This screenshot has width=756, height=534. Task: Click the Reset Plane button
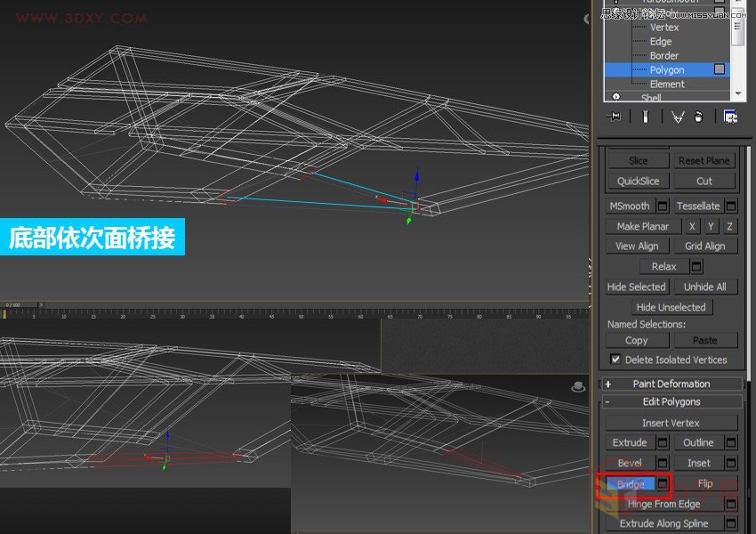pyautogui.click(x=704, y=160)
